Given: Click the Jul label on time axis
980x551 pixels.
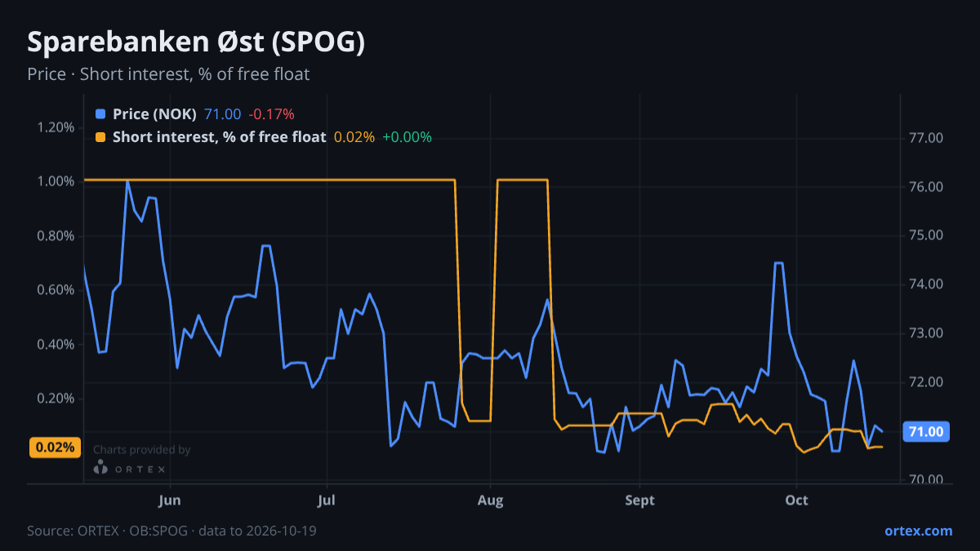Looking at the screenshot, I should 327,500.
